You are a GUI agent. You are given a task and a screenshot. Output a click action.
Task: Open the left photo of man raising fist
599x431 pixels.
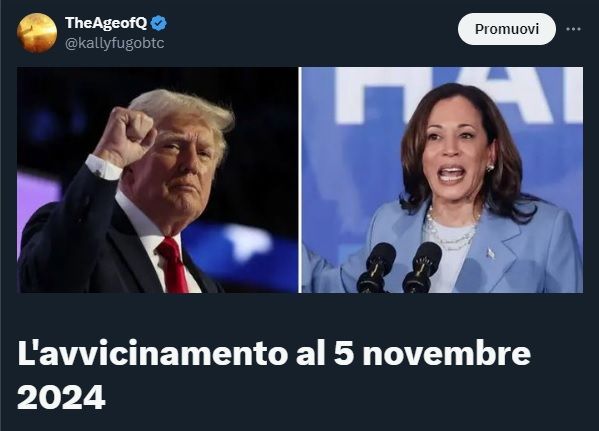pos(157,180)
